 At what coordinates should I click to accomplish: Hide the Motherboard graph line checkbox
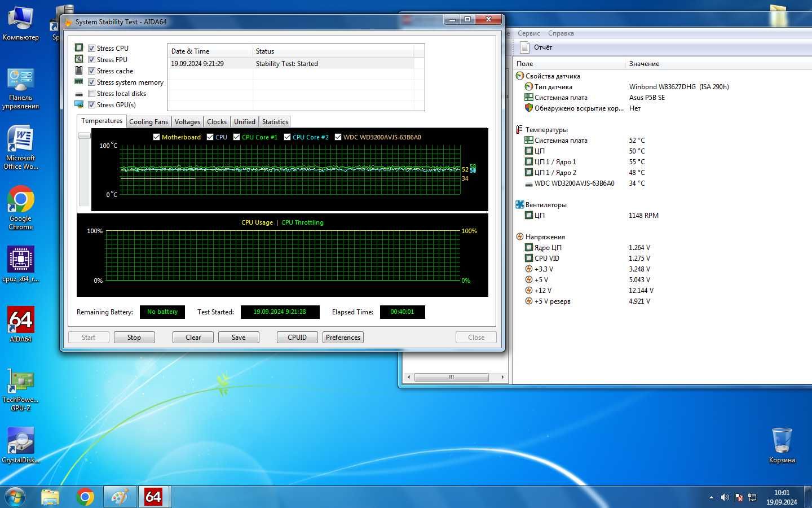click(156, 137)
